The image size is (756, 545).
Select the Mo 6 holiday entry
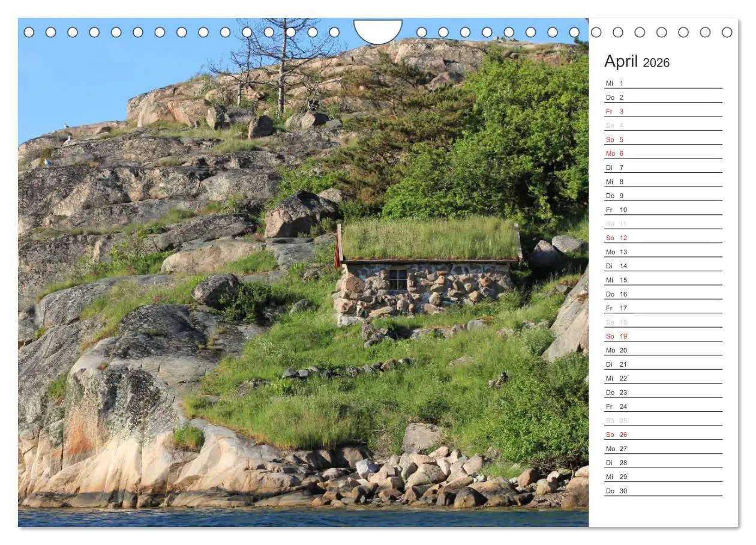point(613,153)
